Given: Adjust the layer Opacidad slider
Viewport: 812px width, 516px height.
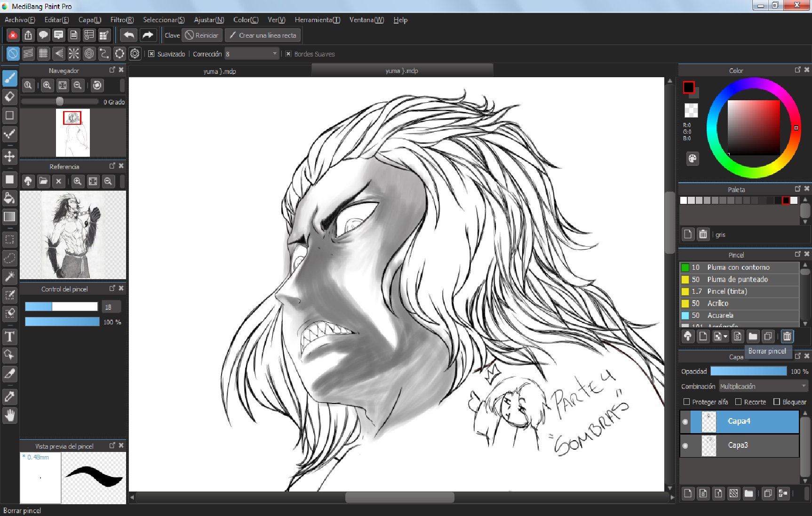Looking at the screenshot, I should point(748,371).
